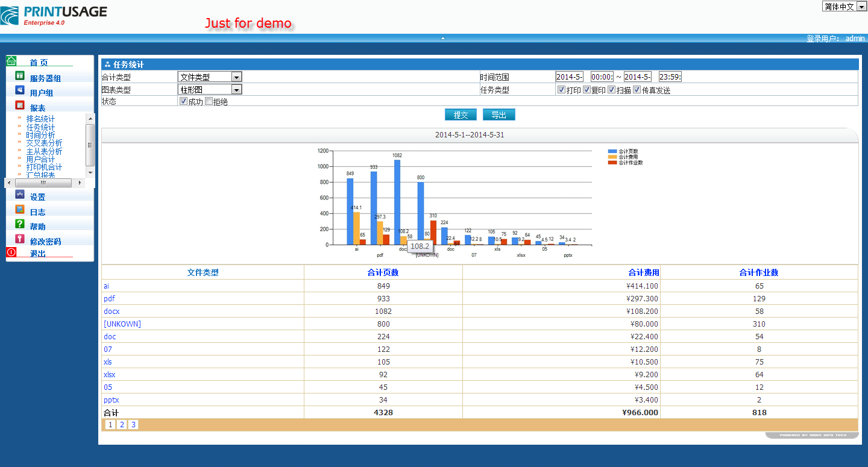Select 时间分析 in the report submenu
868x467 pixels.
40,135
